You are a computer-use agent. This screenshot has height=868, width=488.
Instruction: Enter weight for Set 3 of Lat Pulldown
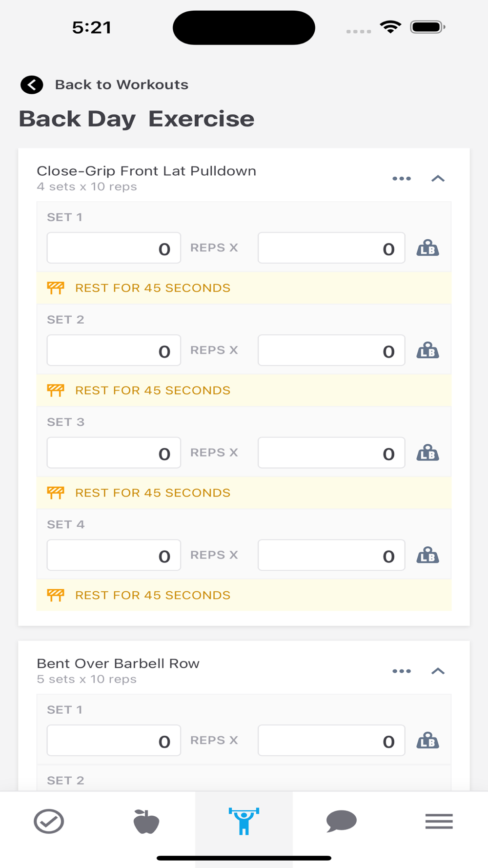click(x=331, y=454)
